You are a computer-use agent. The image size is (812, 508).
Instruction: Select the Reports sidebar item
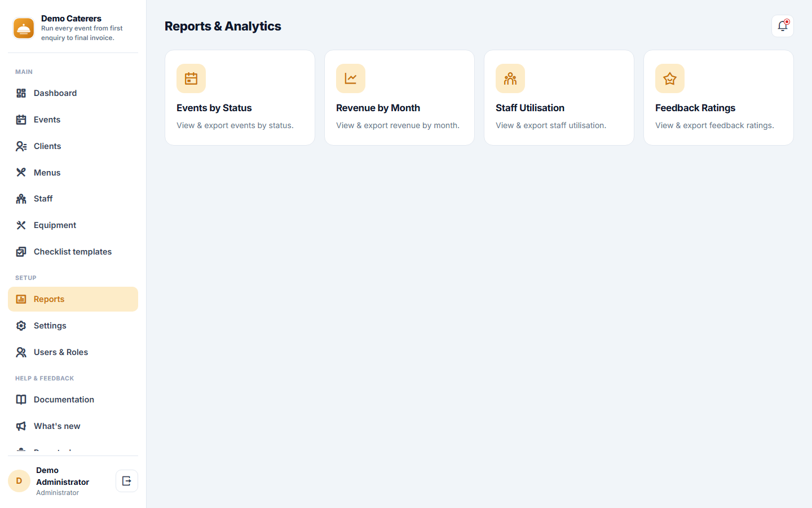73,299
